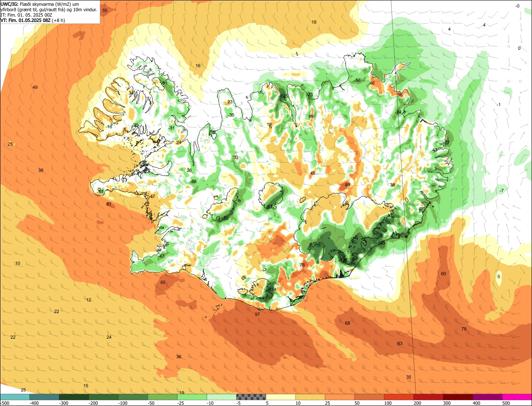Image resolution: width=532 pixels, height=406 pixels.
Task: Click the value 12 on the map
Action: tap(89, 299)
